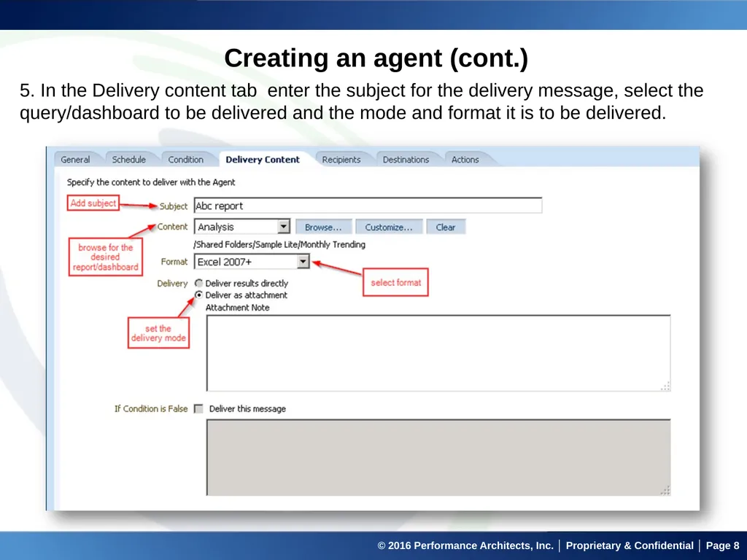This screenshot has height=560, width=747.
Task: Click the 'Specify the content to deliver' text
Action: (x=151, y=182)
